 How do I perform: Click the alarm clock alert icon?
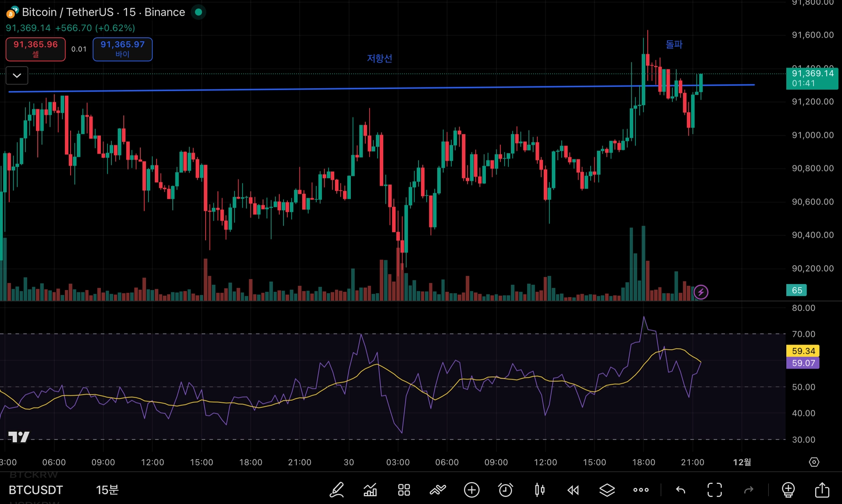(505, 490)
